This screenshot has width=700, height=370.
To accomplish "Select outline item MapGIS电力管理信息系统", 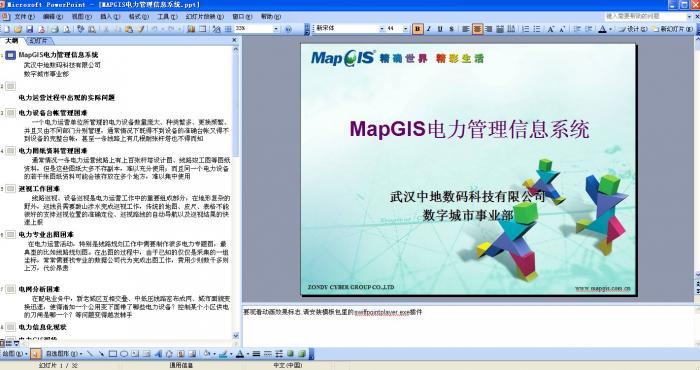I will [x=58, y=55].
